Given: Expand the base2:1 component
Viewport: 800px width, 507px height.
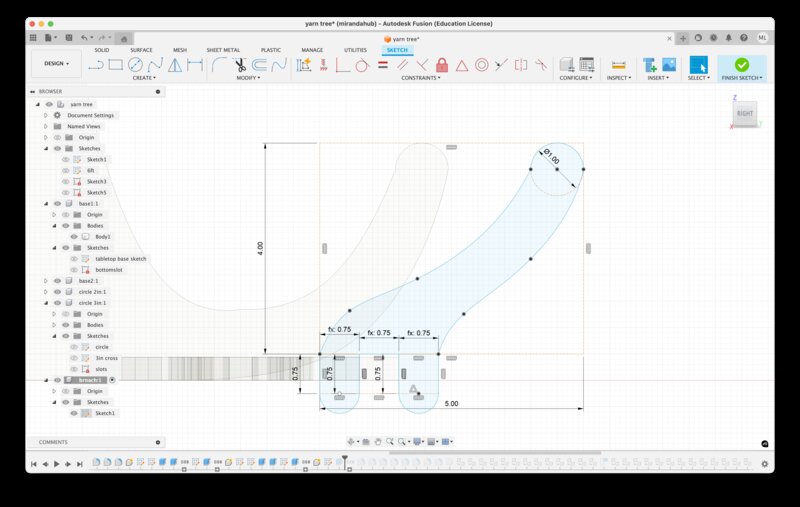Looking at the screenshot, I should pos(46,281).
